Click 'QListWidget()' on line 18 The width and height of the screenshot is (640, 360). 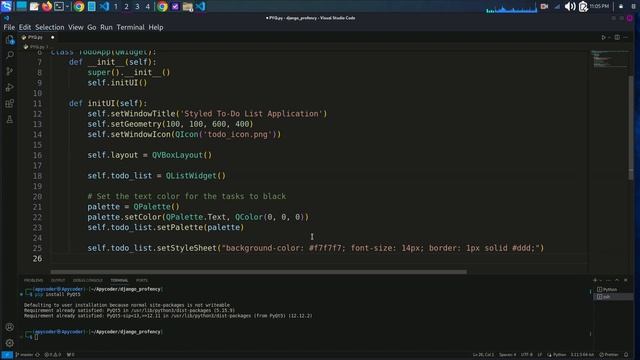point(196,176)
